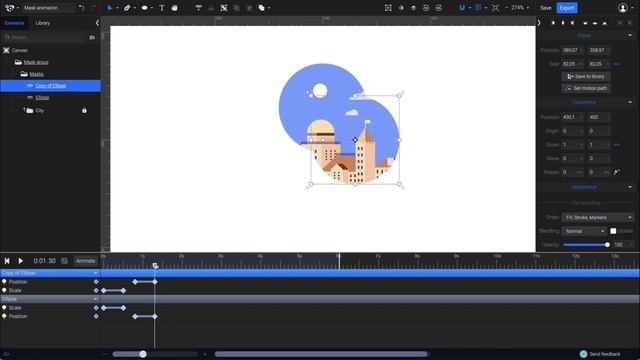This screenshot has height=360, width=640.
Task: Expand Copy of Ellipse timeline row dropdown
Action: pyautogui.click(x=95, y=273)
